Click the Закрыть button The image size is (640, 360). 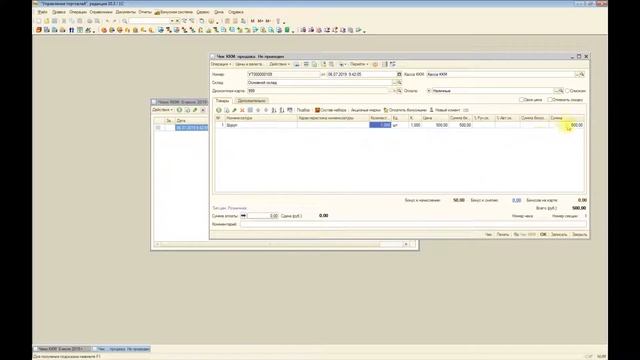point(579,235)
